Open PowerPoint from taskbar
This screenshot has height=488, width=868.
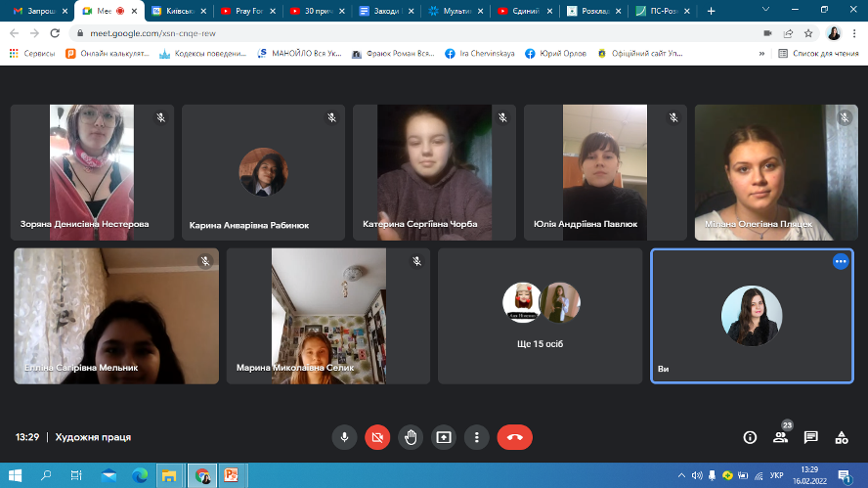point(232,475)
